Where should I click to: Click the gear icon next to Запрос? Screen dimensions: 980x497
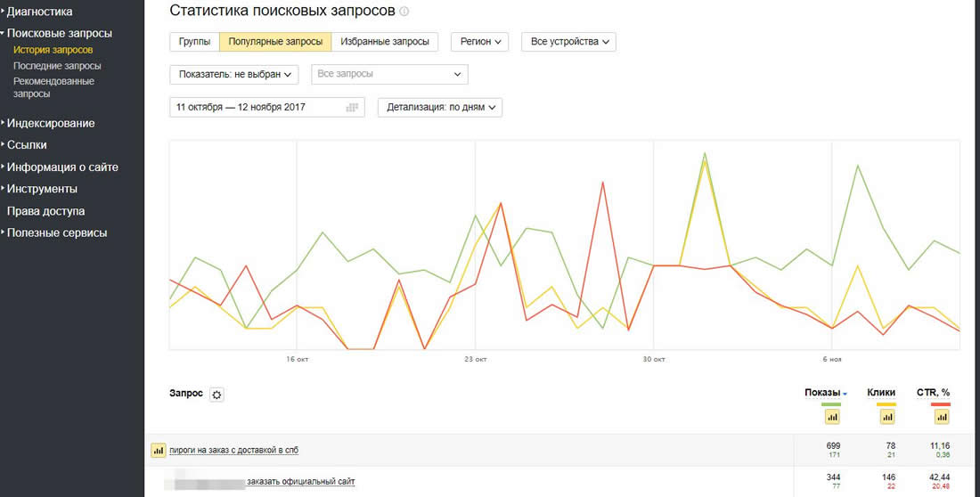pyautogui.click(x=216, y=395)
